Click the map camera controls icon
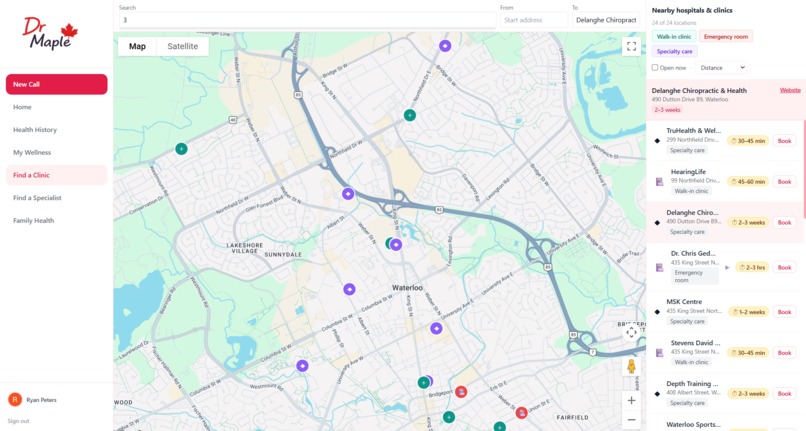This screenshot has height=431, width=806. tap(631, 333)
